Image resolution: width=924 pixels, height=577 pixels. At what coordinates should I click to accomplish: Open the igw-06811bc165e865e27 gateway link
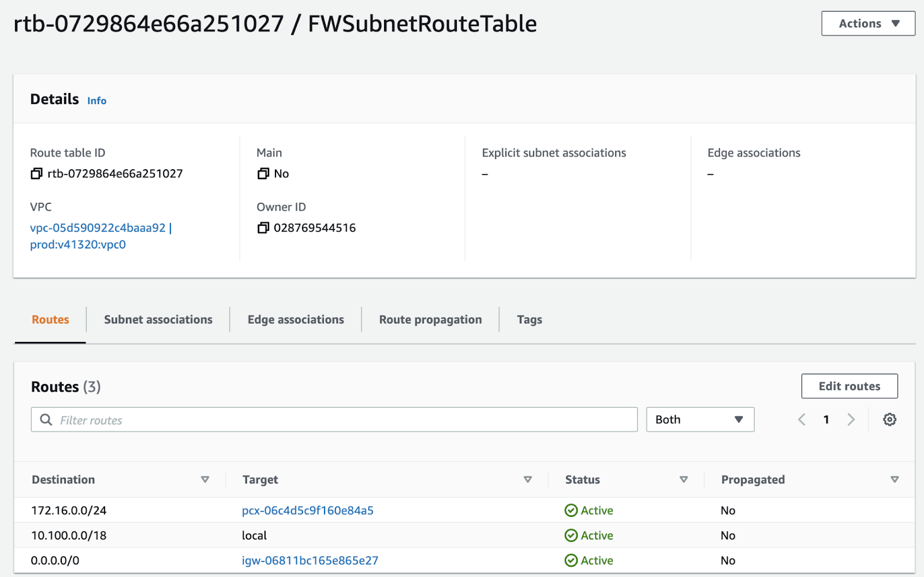pyautogui.click(x=310, y=561)
